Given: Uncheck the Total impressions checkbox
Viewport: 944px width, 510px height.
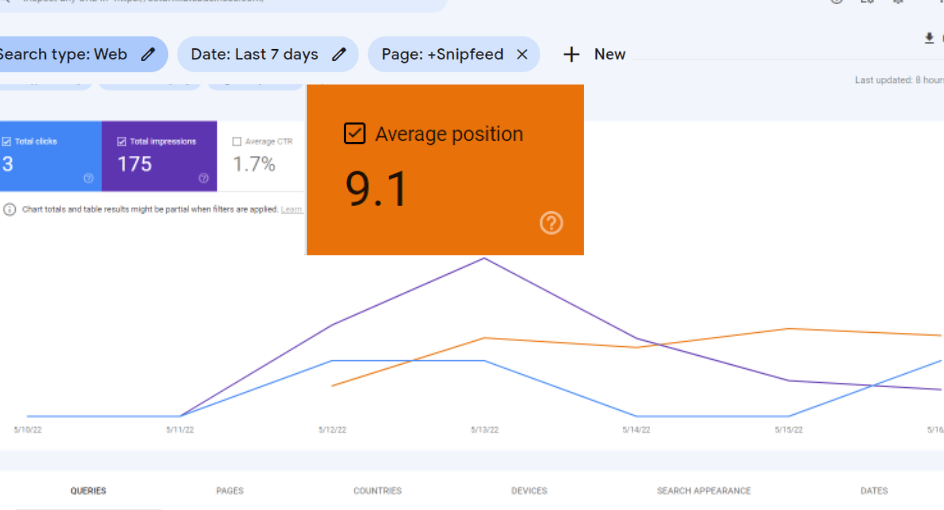Looking at the screenshot, I should point(122,141).
